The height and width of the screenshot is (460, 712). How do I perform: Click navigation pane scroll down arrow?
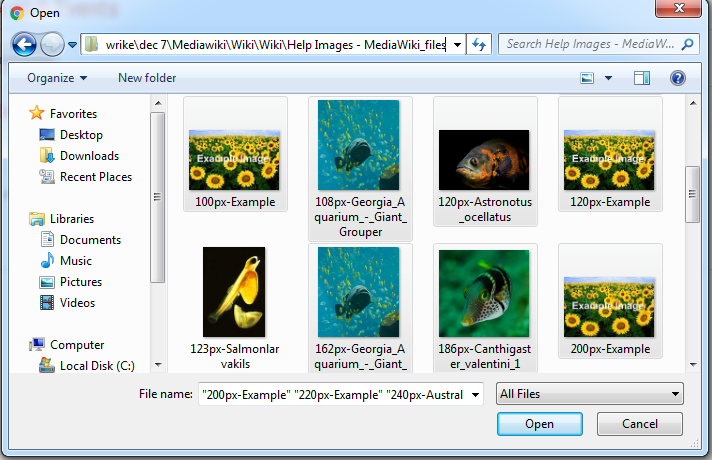click(x=158, y=365)
